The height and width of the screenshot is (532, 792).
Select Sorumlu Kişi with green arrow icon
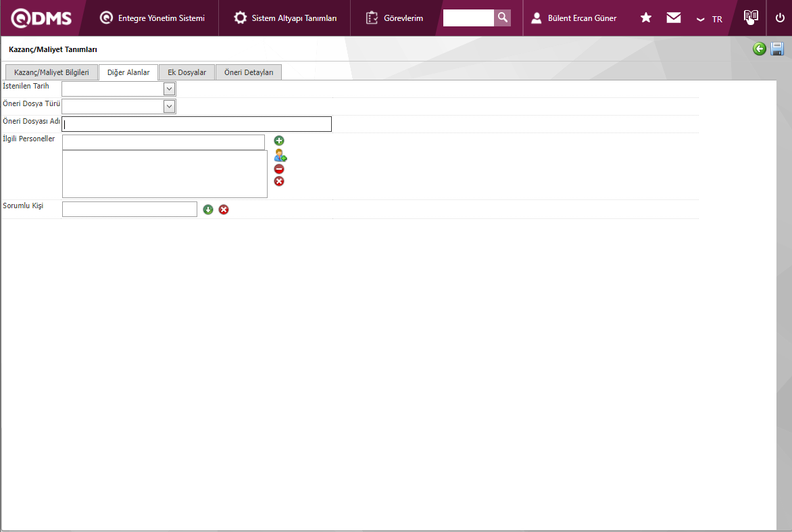coord(208,209)
